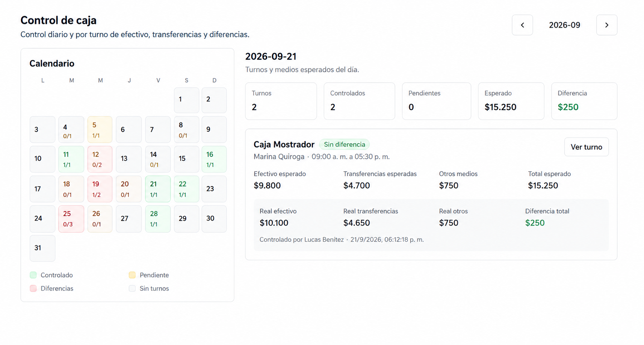
Task: Select day 31 in the last row
Action: [42, 248]
